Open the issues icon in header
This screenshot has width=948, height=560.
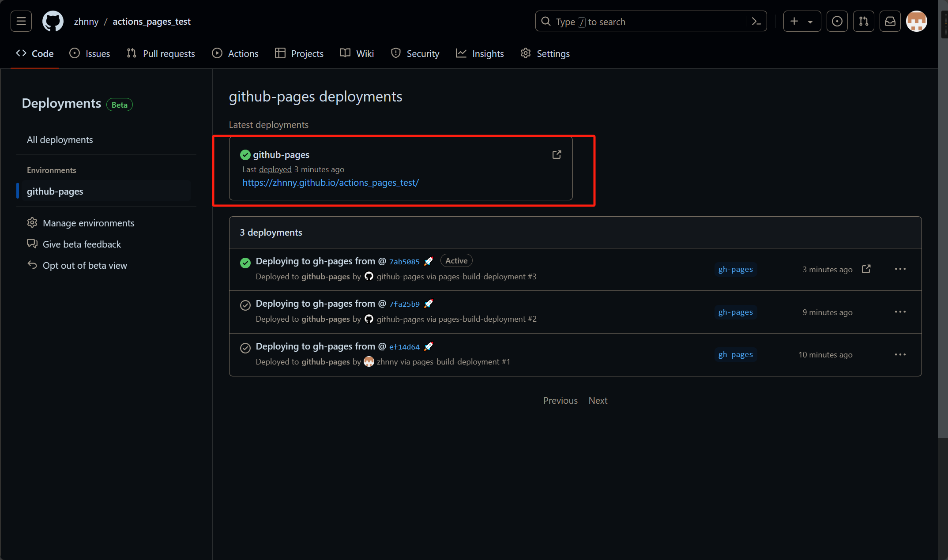pos(837,21)
